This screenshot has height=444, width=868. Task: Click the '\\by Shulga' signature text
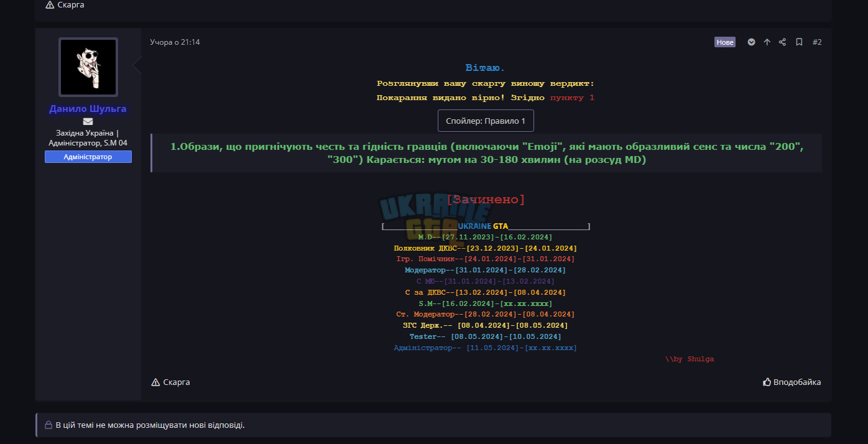[x=690, y=359]
